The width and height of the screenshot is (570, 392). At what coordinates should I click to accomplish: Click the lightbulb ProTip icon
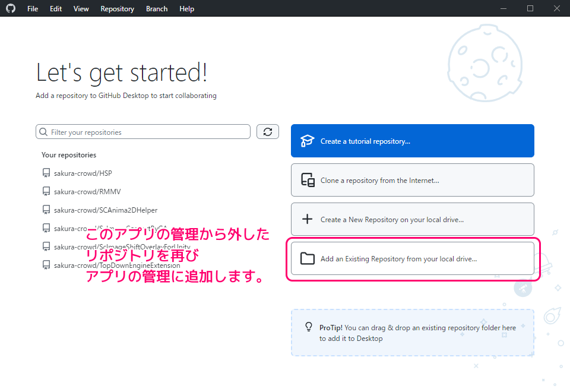pyautogui.click(x=309, y=327)
